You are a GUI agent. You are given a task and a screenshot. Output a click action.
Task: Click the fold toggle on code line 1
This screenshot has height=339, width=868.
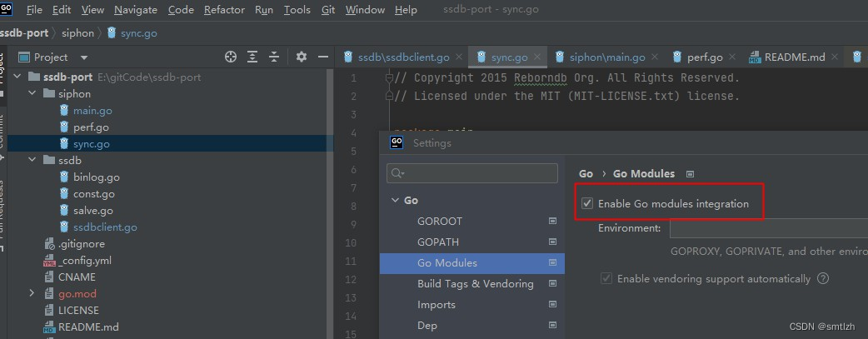[x=390, y=77]
